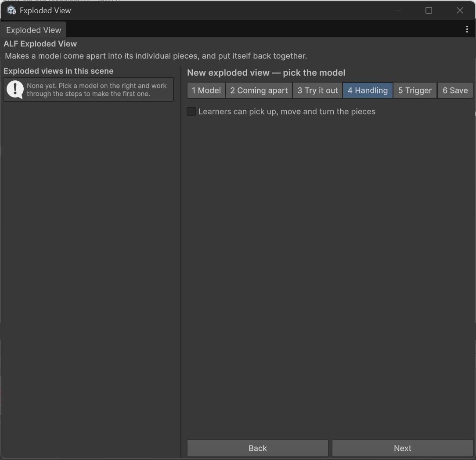Maximize the Exploded View window
This screenshot has width=476, height=460.
pyautogui.click(x=429, y=11)
